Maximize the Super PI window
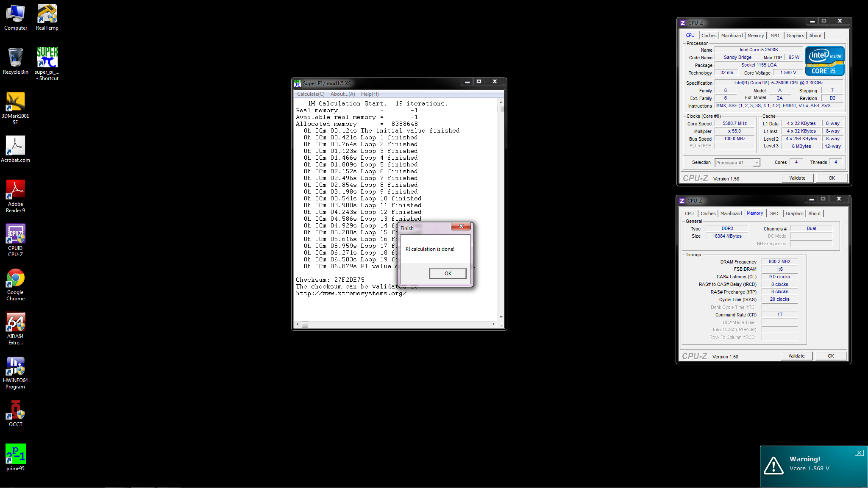This screenshot has height=488, width=868. pos(479,82)
